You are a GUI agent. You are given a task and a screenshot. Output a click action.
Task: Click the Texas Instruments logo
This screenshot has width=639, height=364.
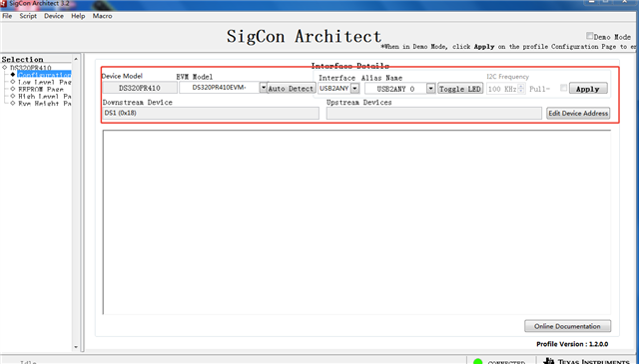[587, 361]
